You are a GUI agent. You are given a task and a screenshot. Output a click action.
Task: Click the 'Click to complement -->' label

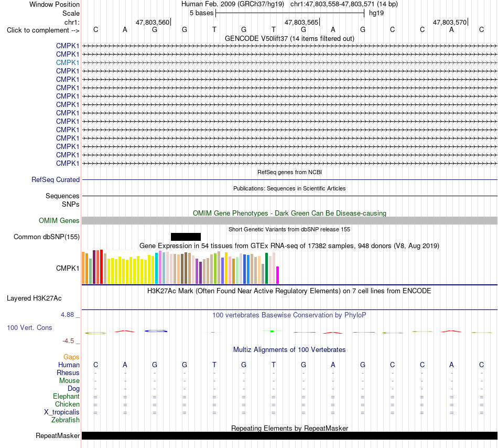click(x=43, y=30)
